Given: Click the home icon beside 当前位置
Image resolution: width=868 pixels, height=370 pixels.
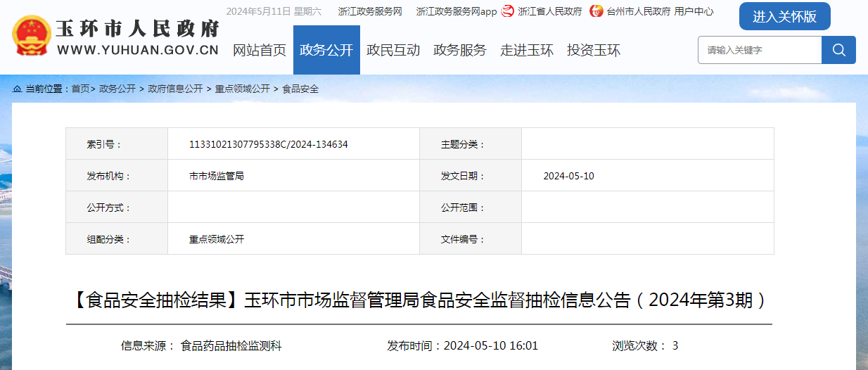Looking at the screenshot, I should pyautogui.click(x=17, y=89).
